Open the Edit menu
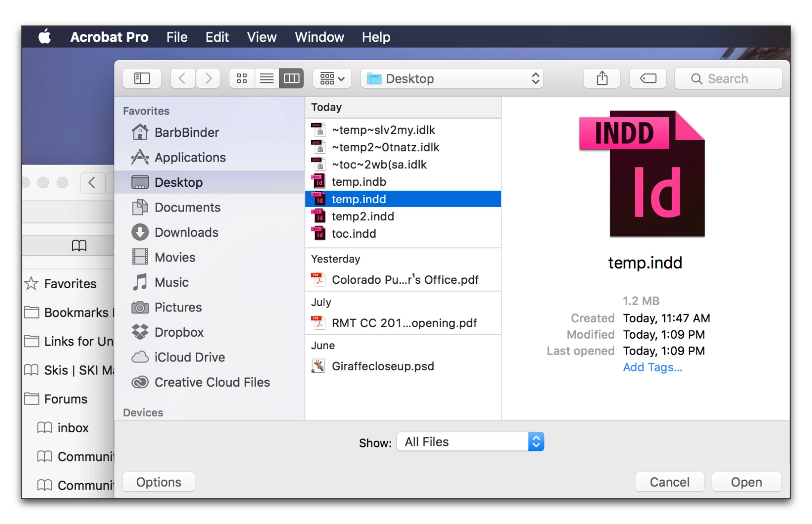 coord(217,37)
